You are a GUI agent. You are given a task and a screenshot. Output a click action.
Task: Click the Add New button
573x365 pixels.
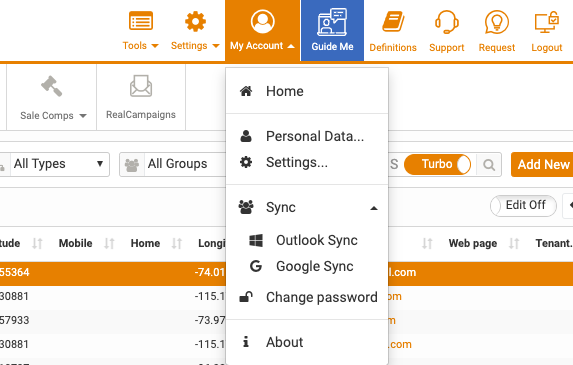pos(542,164)
